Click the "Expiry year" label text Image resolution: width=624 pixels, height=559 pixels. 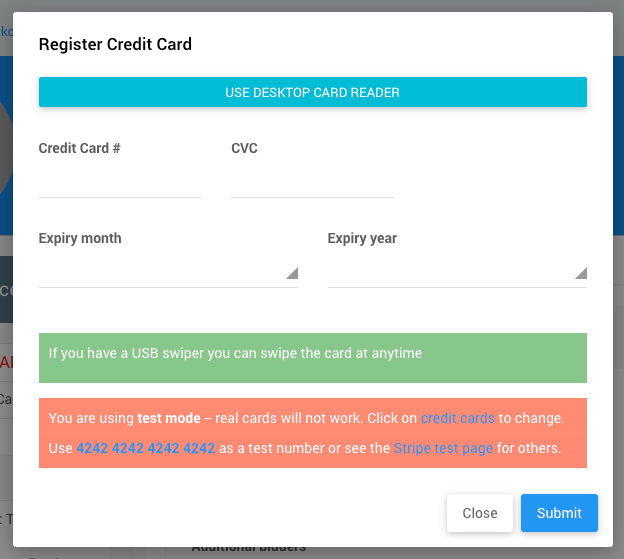click(x=362, y=238)
